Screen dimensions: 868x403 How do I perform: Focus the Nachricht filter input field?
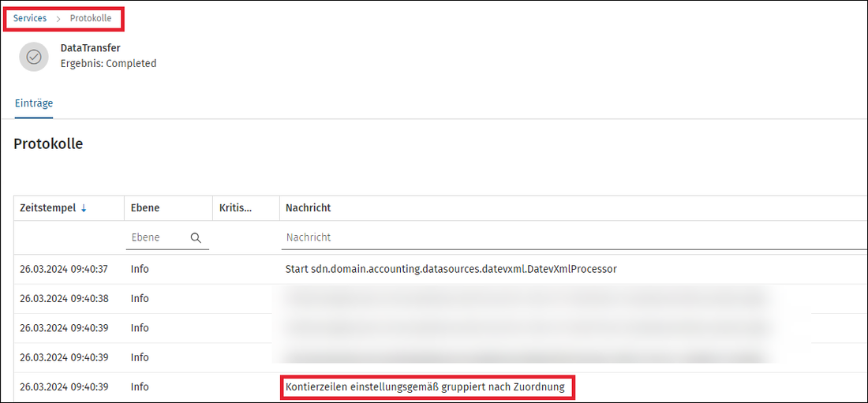(x=573, y=237)
